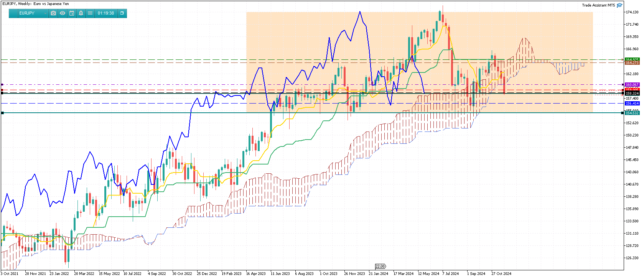
Task: Click the 128.720 price scale value
Action: click(x=632, y=246)
